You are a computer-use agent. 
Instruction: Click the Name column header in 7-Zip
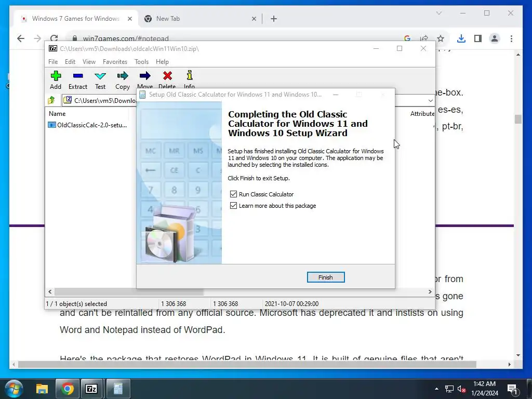point(57,114)
